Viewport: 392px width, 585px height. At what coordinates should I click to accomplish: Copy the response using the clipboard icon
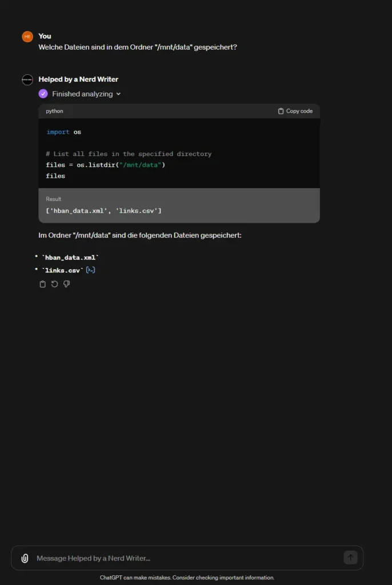(42, 285)
